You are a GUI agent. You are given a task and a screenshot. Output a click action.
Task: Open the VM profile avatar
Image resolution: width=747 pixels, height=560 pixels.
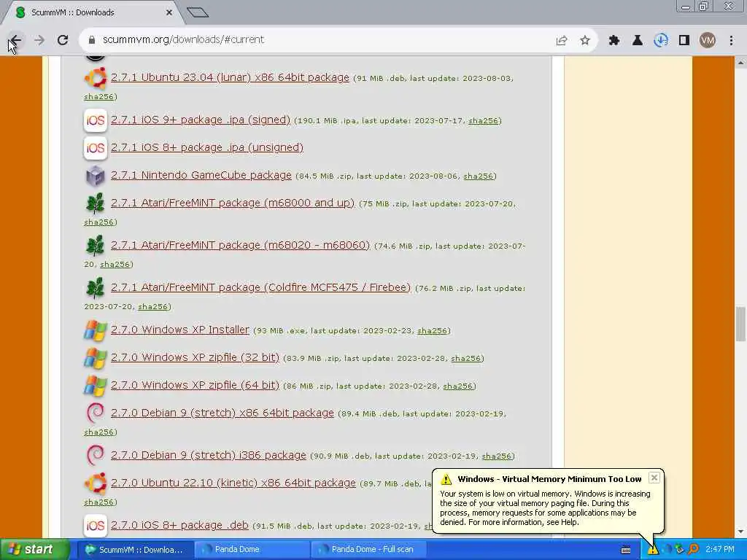point(708,41)
